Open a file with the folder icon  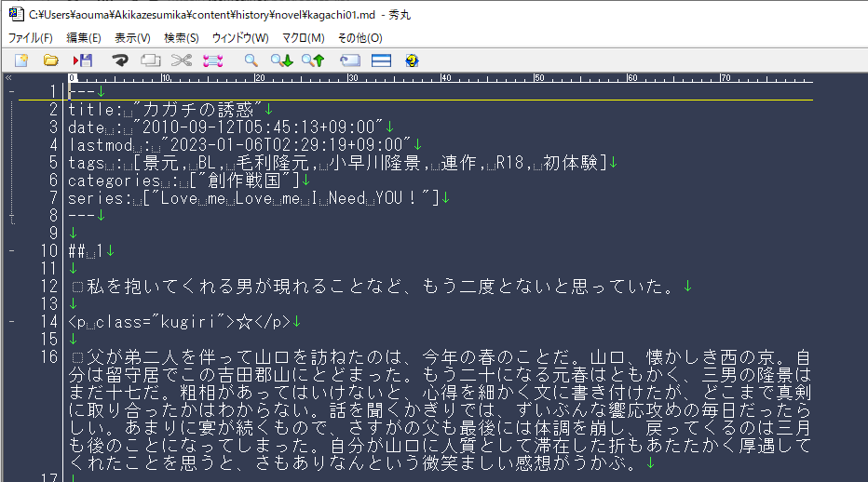click(51, 60)
